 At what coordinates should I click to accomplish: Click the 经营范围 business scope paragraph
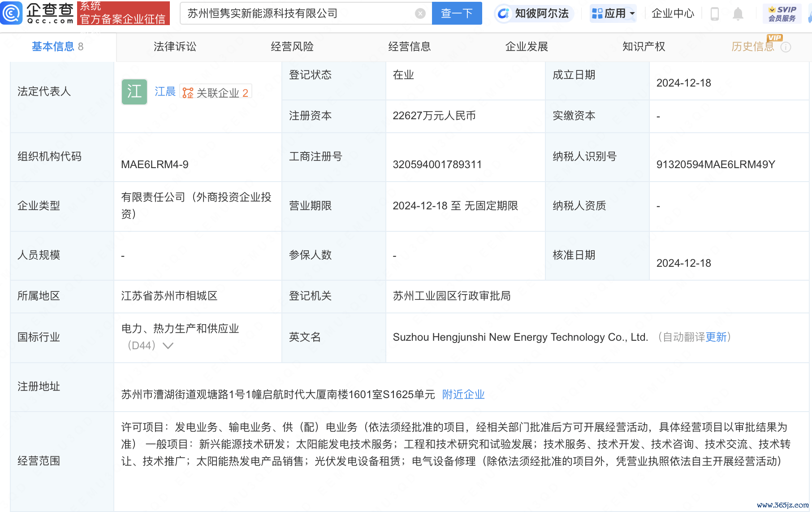pyautogui.click(x=456, y=444)
